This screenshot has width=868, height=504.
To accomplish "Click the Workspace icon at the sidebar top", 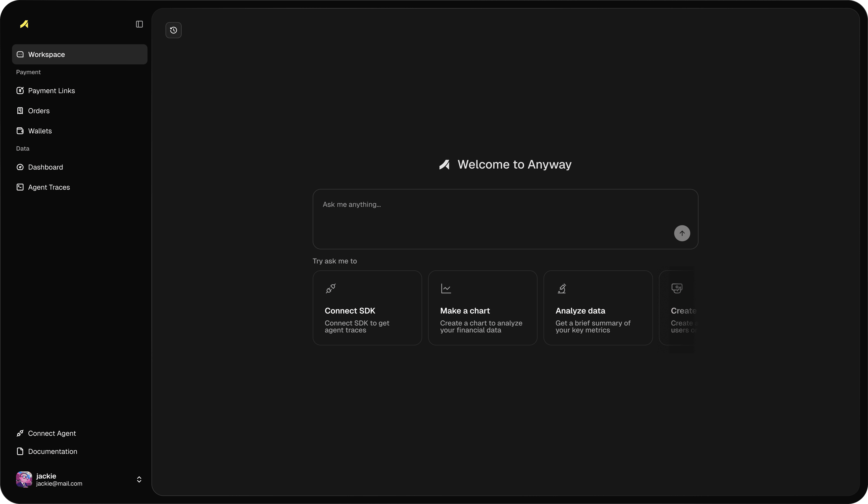I will [x=20, y=54].
